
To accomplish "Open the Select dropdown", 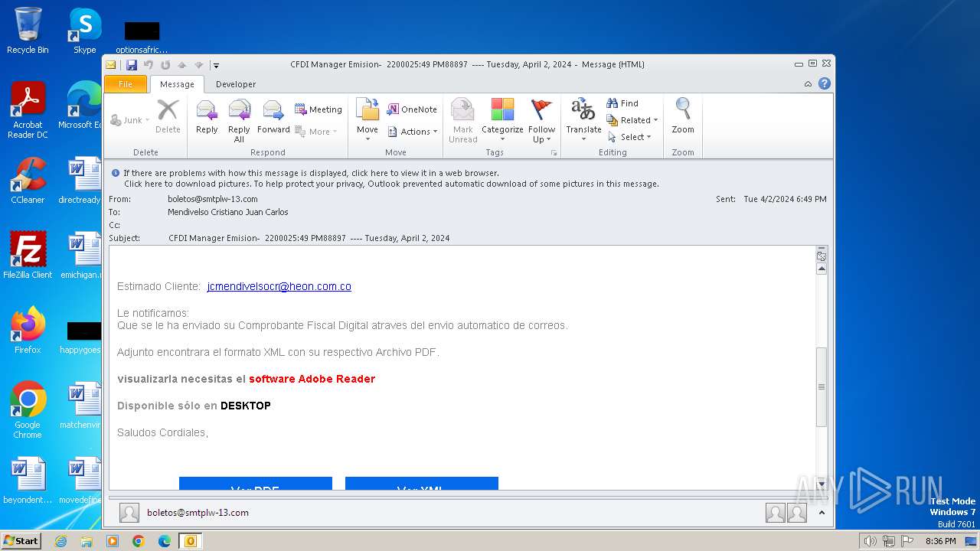I will [x=629, y=137].
